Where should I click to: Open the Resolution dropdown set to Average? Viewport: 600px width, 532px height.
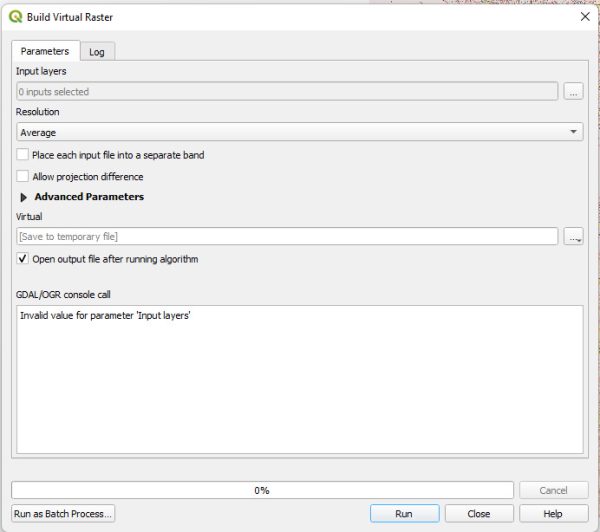[x=299, y=132]
